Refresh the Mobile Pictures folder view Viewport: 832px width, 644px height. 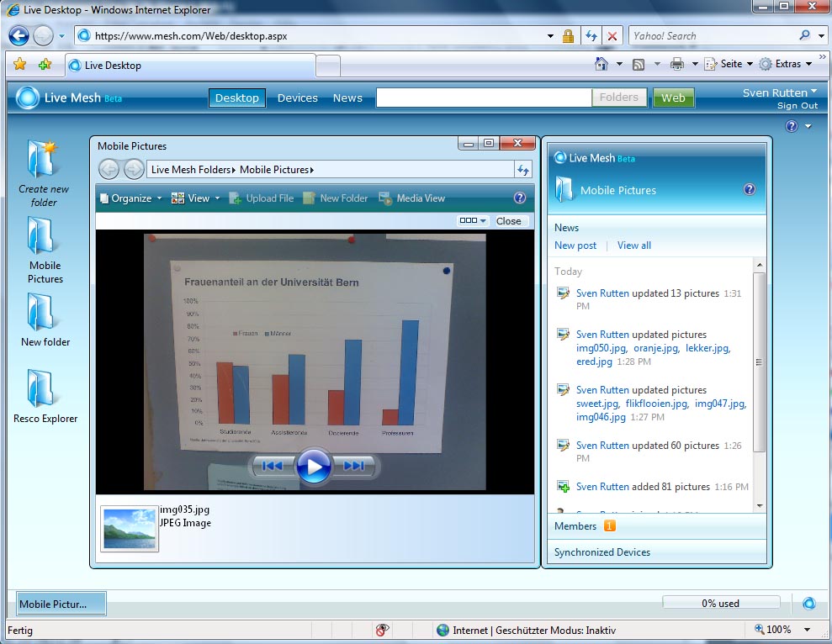pos(522,170)
